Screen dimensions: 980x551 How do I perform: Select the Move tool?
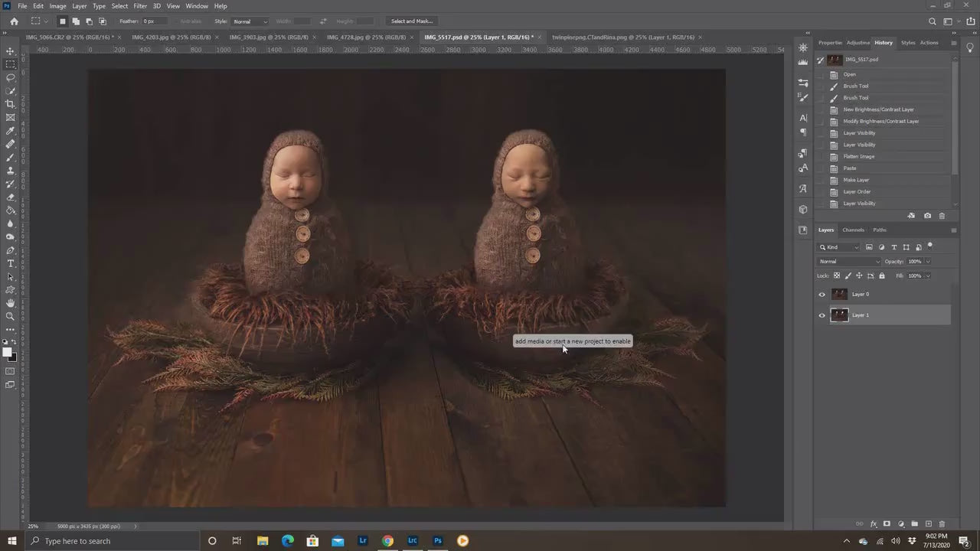11,51
